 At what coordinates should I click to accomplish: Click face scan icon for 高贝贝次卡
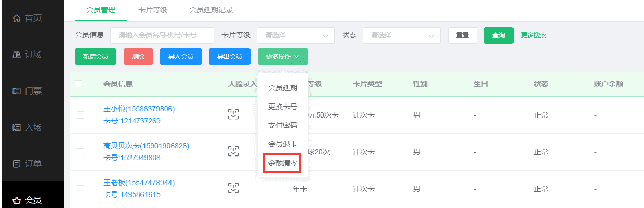coord(233,151)
